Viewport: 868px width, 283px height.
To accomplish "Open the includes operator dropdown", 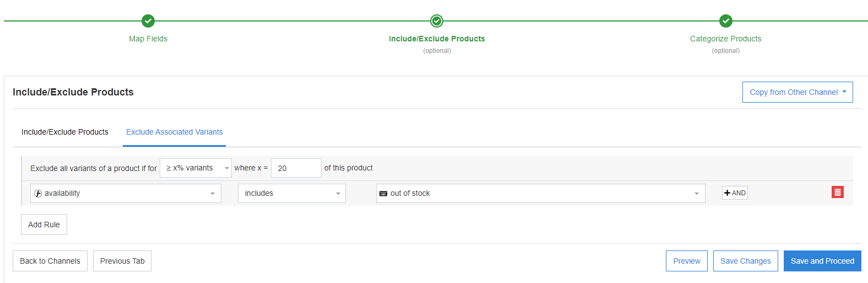I will [x=291, y=194].
